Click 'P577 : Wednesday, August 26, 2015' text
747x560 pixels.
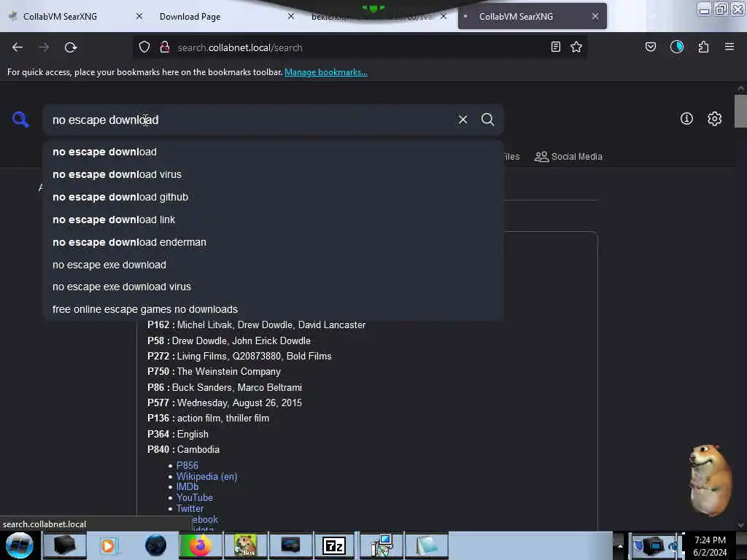225,402
